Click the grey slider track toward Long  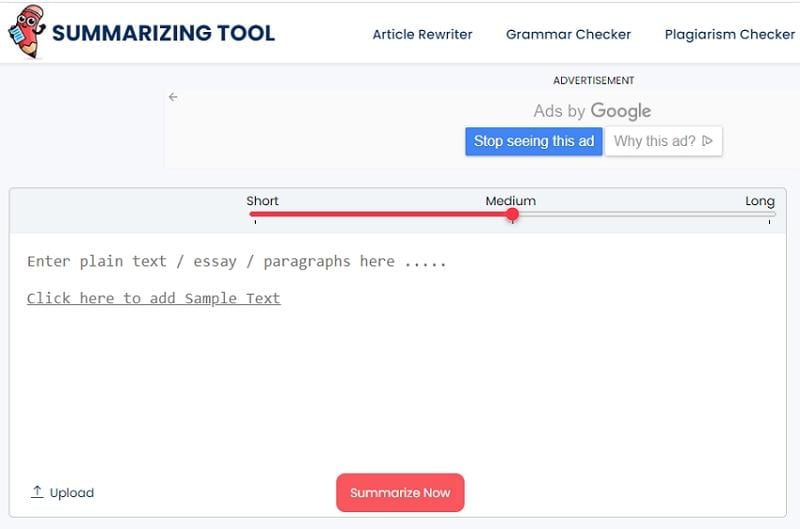click(x=647, y=215)
